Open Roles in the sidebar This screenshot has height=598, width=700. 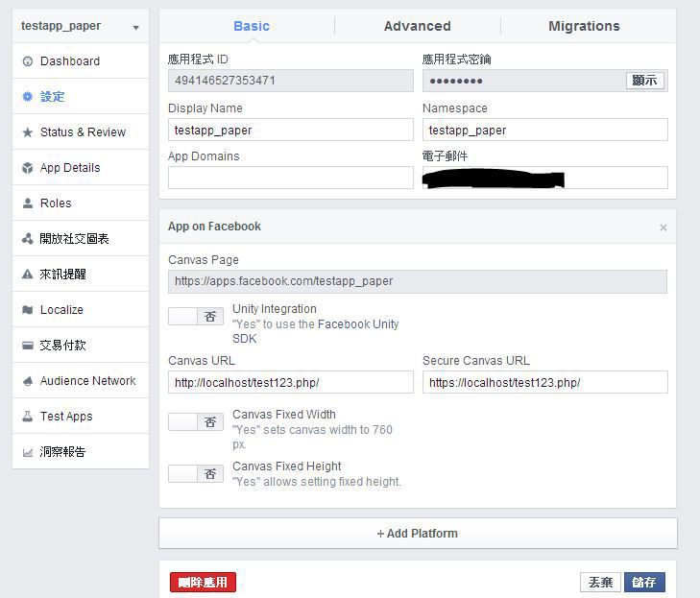click(81, 203)
